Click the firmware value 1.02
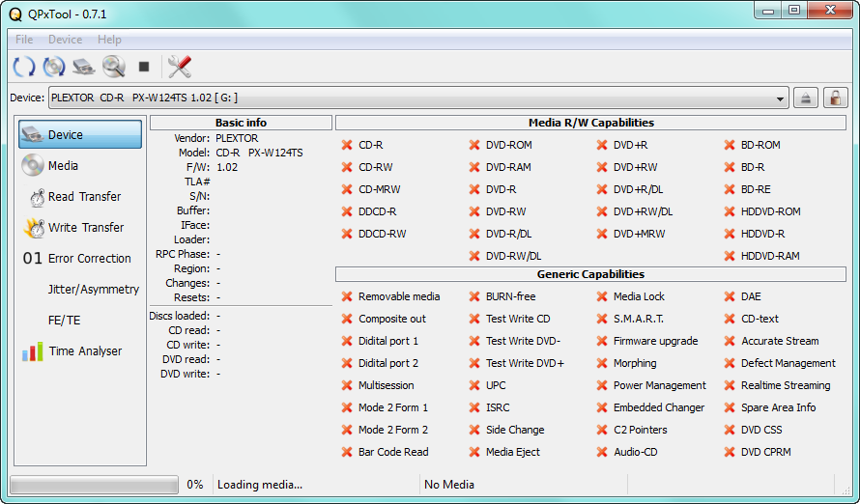Viewport: 860px width, 504px height. pyautogui.click(x=227, y=167)
